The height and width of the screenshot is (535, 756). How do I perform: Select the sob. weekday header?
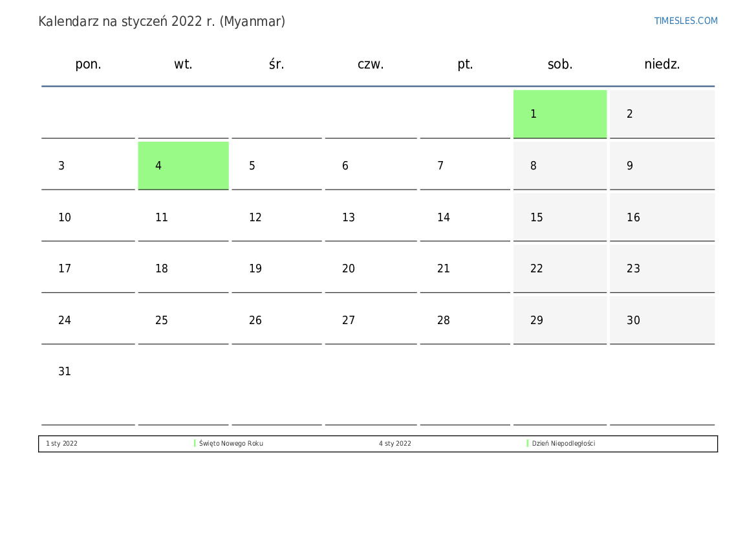(x=560, y=64)
